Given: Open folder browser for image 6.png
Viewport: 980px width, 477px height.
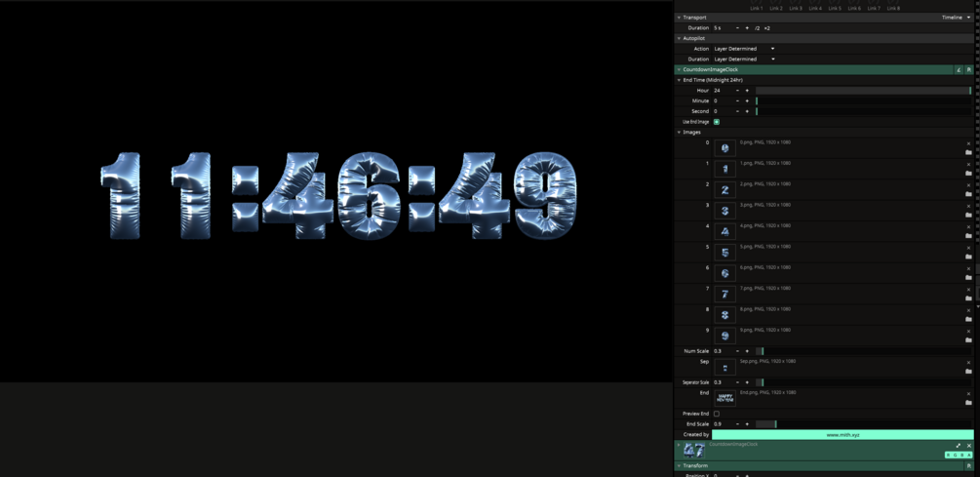Looking at the screenshot, I should pyautogui.click(x=968, y=278).
